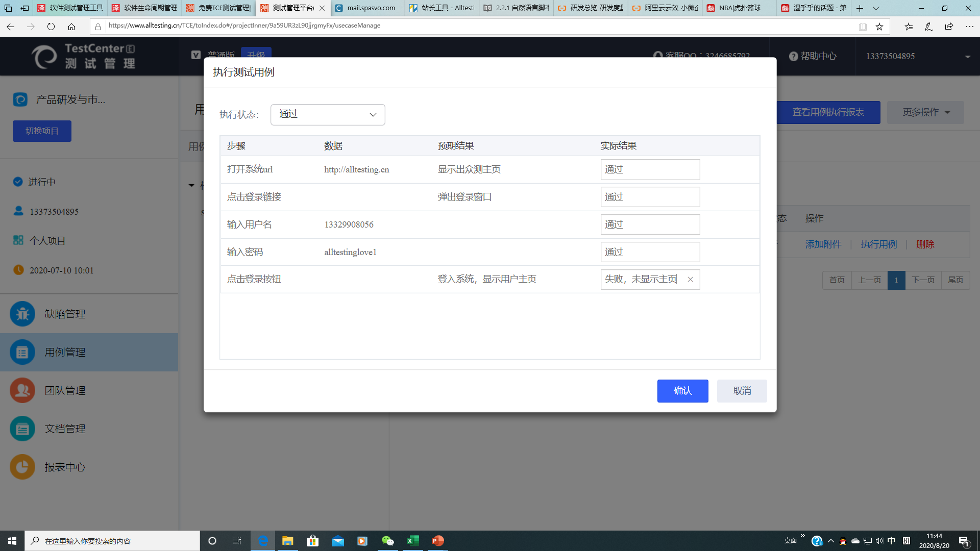Viewport: 980px width, 551px height.
Task: Click the 删除 link in the operations column
Action: (925, 244)
